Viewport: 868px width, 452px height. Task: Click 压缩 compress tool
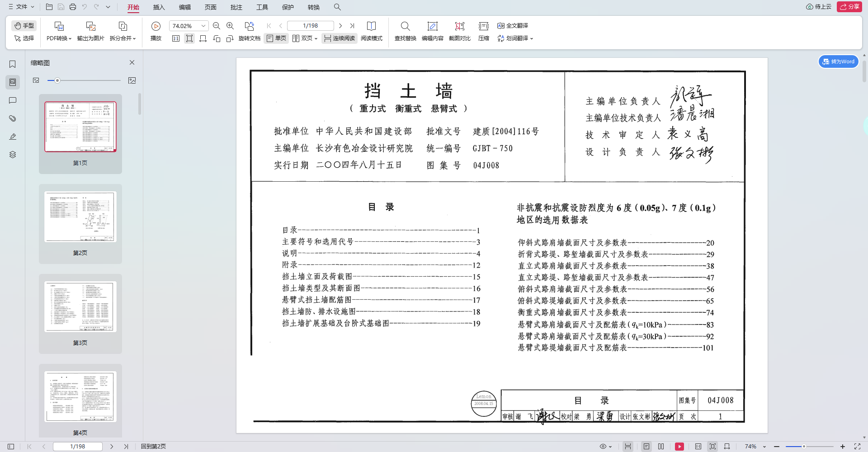[x=484, y=31]
